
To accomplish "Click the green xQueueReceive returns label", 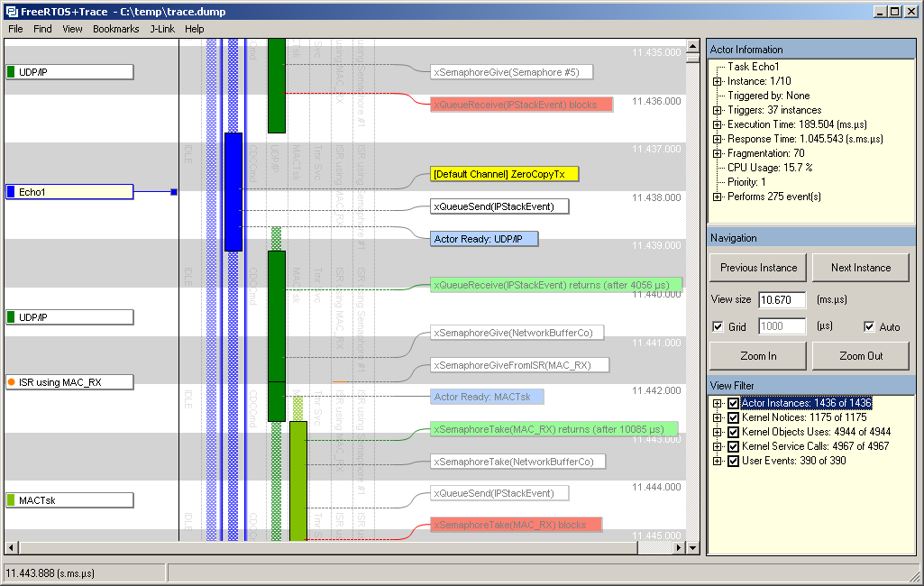I will (x=556, y=285).
